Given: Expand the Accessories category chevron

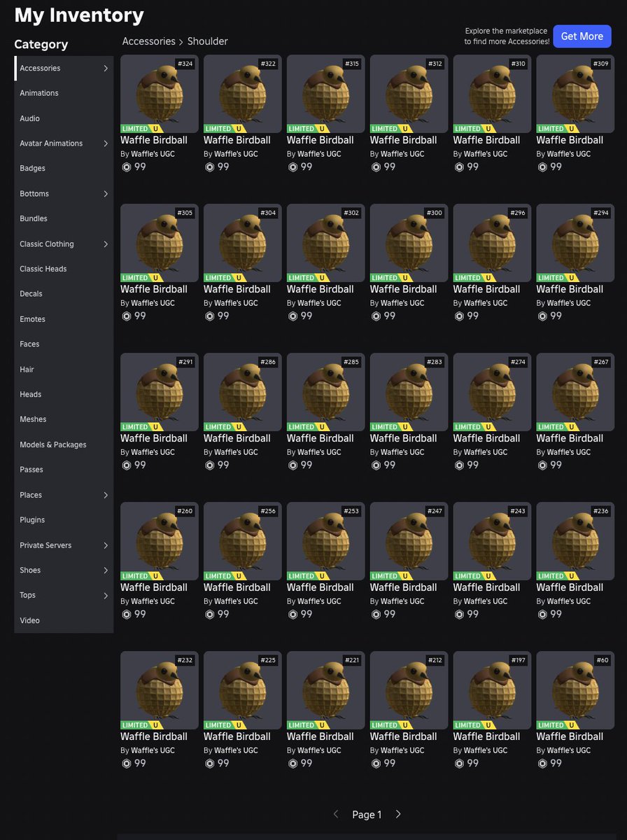Looking at the screenshot, I should tap(106, 69).
